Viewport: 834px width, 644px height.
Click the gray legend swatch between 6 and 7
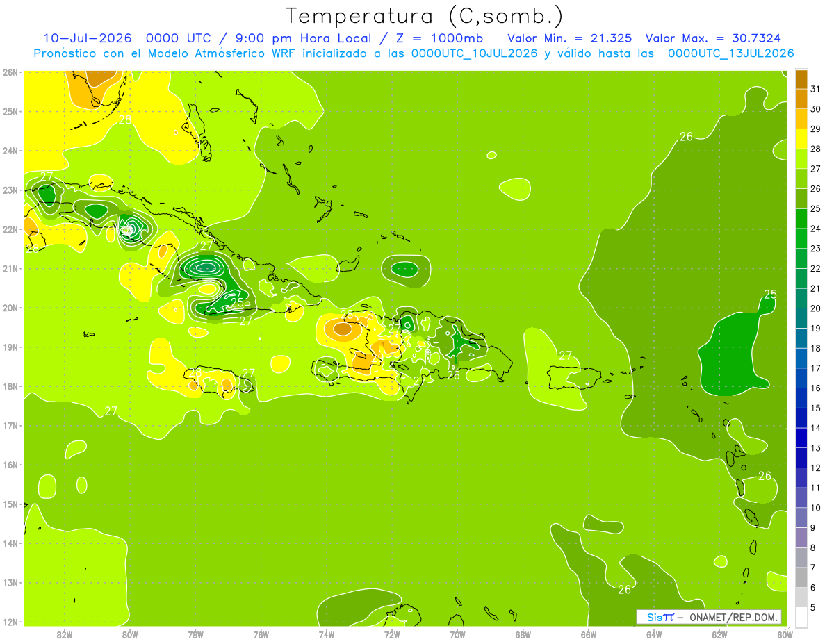click(x=801, y=577)
